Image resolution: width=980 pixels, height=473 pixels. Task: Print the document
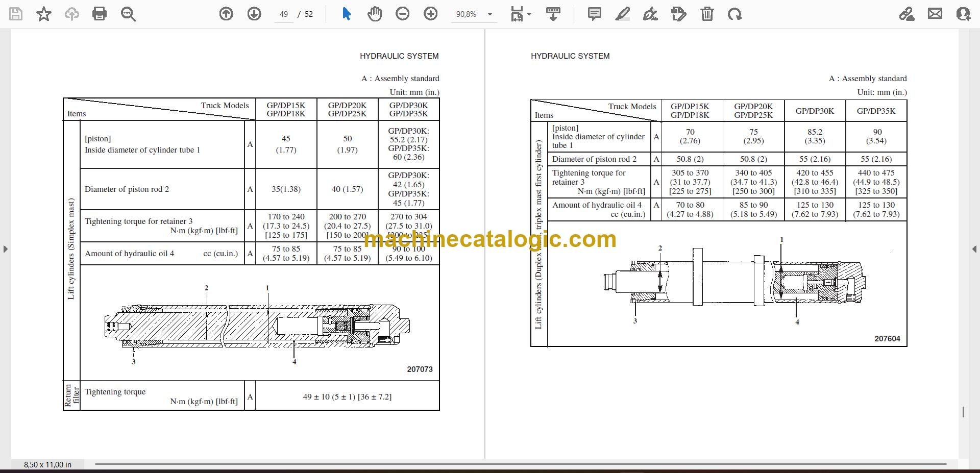(100, 14)
